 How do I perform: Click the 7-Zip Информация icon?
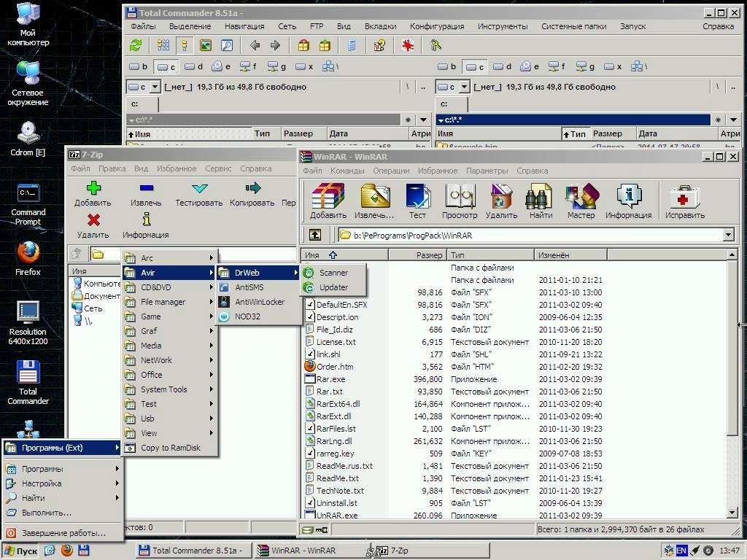point(146,219)
